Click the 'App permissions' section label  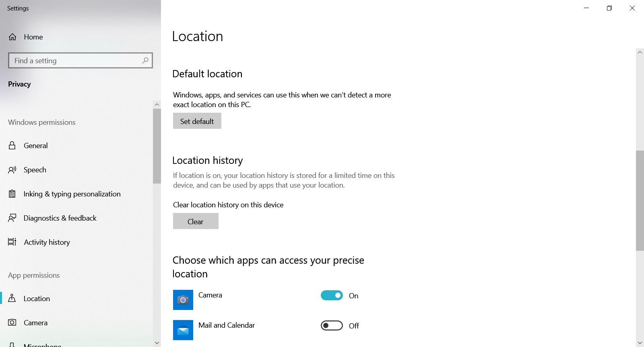(34, 275)
